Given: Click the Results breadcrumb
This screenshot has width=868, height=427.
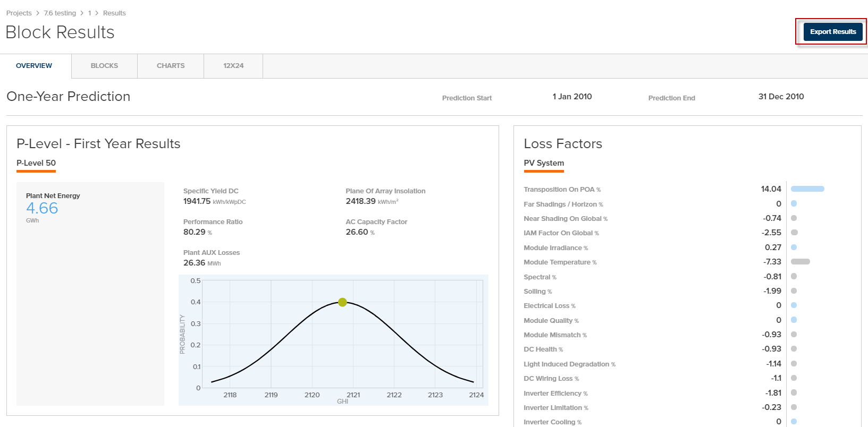Looking at the screenshot, I should 114,13.
